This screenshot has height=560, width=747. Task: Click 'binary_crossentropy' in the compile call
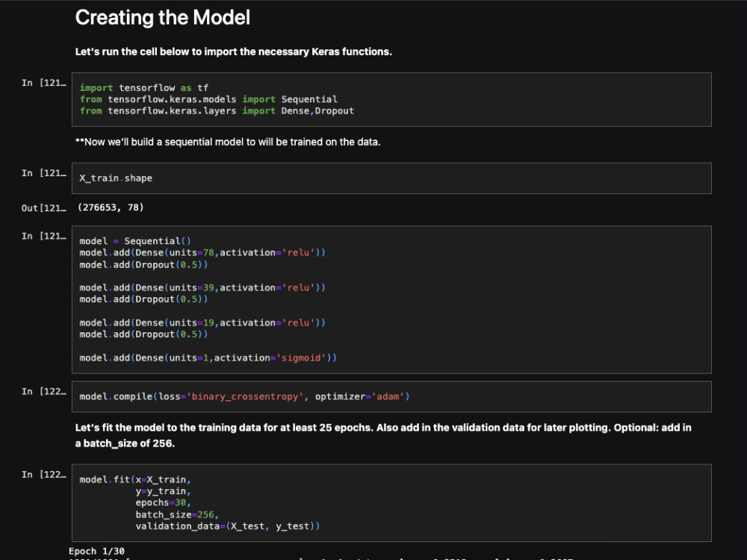245,396
